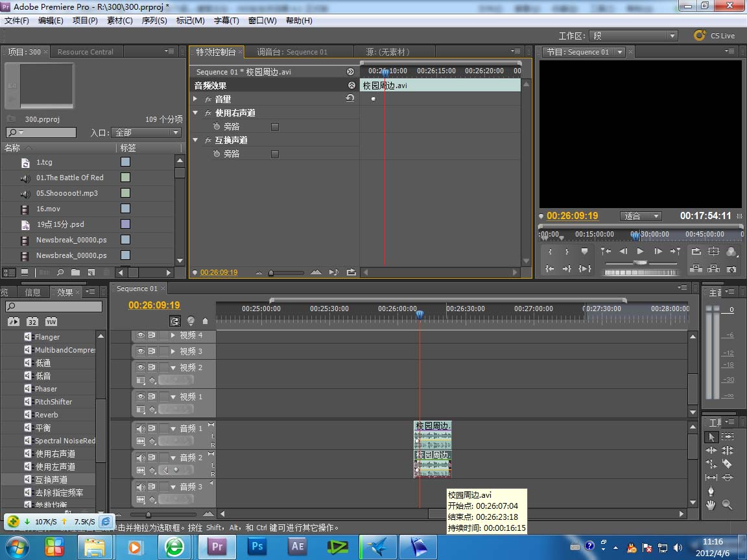Screen dimensions: 747x560
Task: Open the 节目 Sequence 01 dropdown arrow
Action: (619, 52)
